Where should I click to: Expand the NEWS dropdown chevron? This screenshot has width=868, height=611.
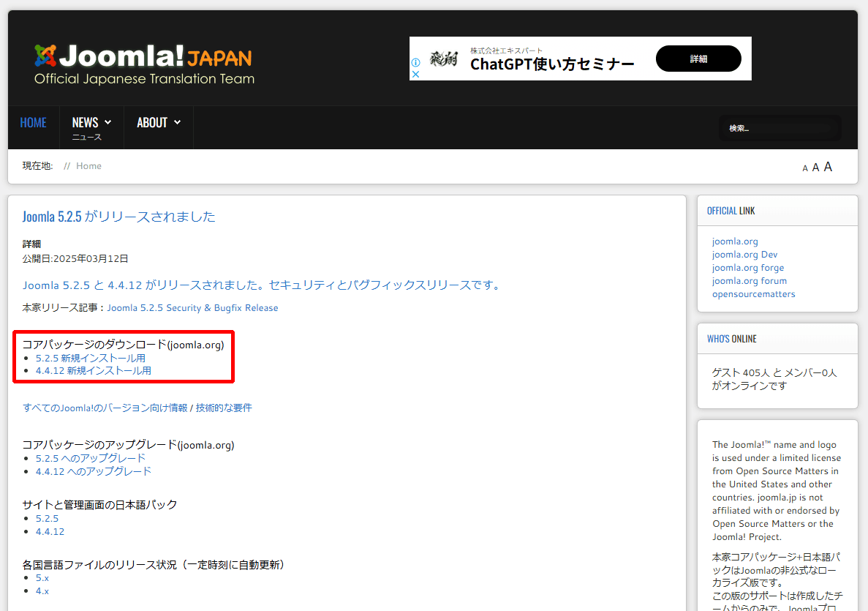click(108, 122)
